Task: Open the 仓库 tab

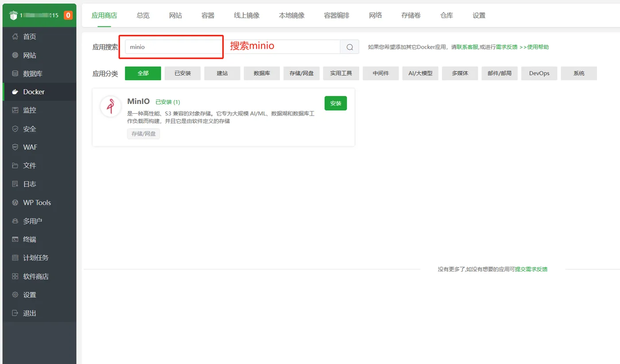Action: point(446,15)
